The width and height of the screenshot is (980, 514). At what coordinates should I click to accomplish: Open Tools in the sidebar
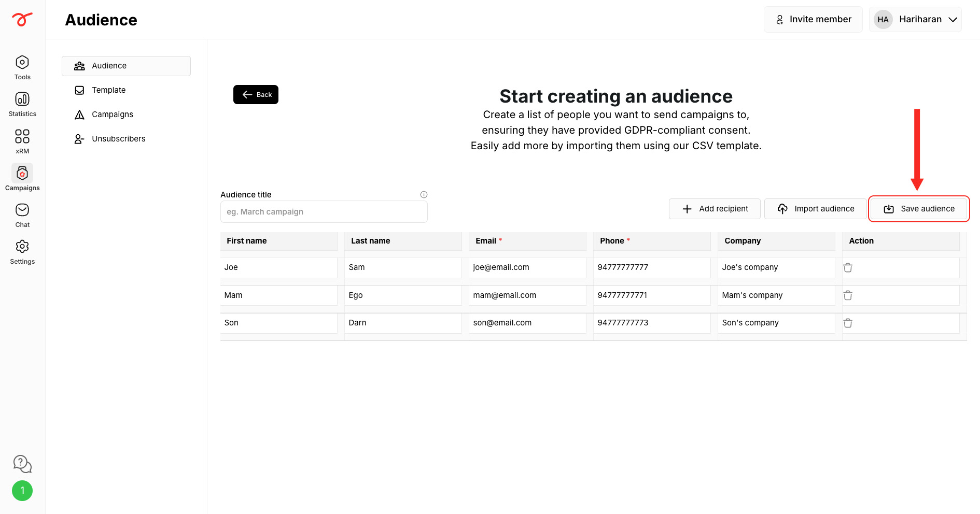(x=22, y=68)
